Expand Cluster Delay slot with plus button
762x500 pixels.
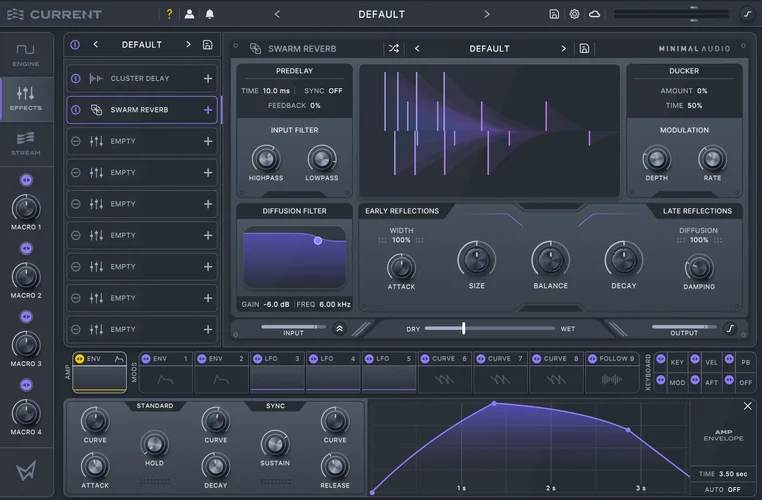(208, 78)
